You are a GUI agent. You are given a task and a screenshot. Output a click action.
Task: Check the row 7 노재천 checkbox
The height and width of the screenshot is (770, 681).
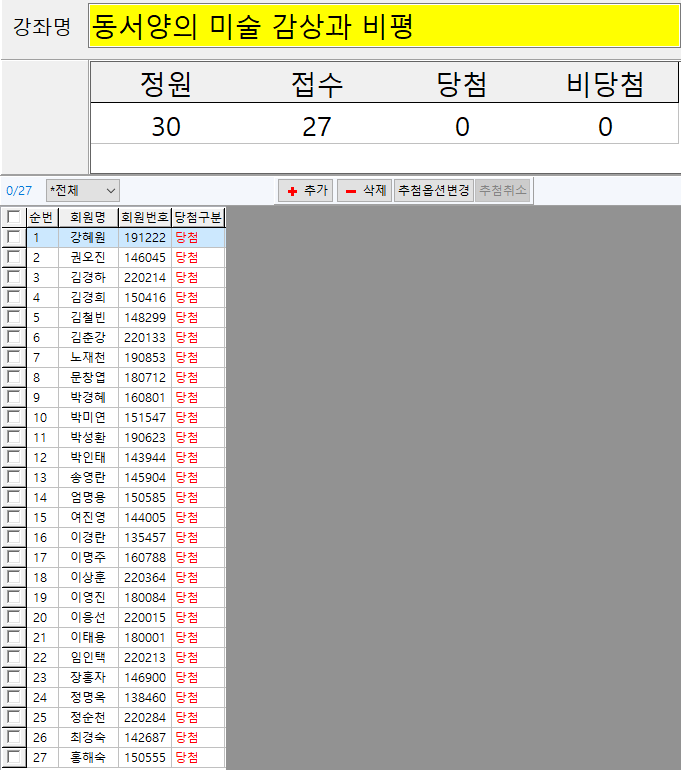[14, 358]
